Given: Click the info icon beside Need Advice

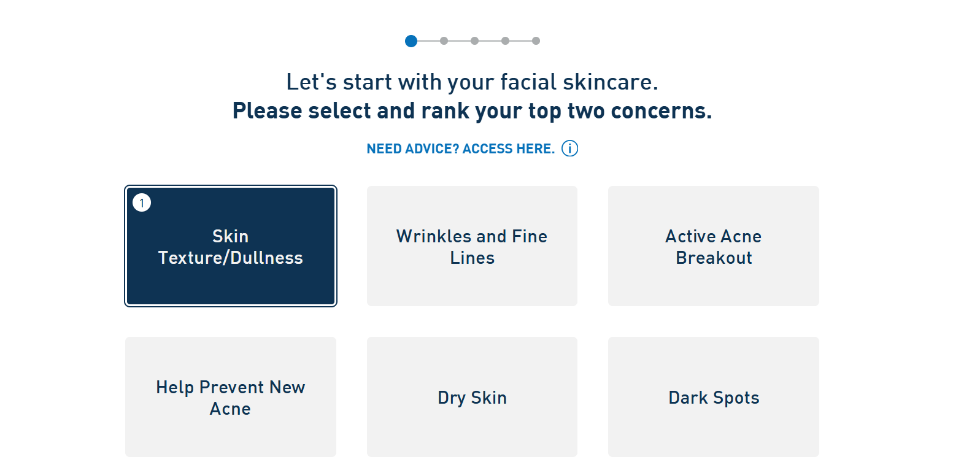Looking at the screenshot, I should click(569, 148).
